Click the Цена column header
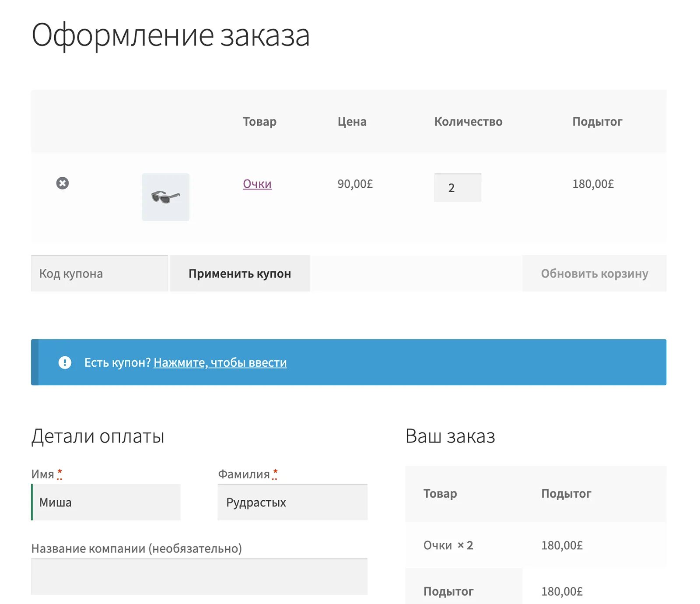Screen dimensions: 700x604 [352, 122]
